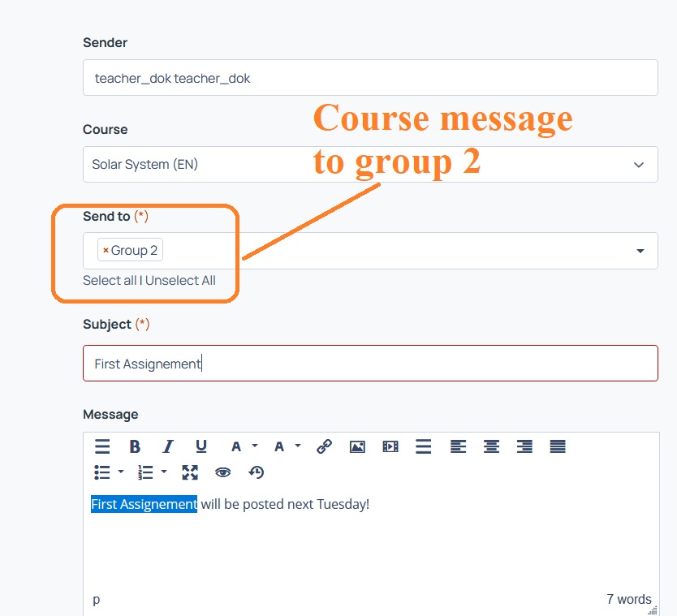677x616 pixels.
Task: Open background color dropdown arrow
Action: click(x=298, y=446)
